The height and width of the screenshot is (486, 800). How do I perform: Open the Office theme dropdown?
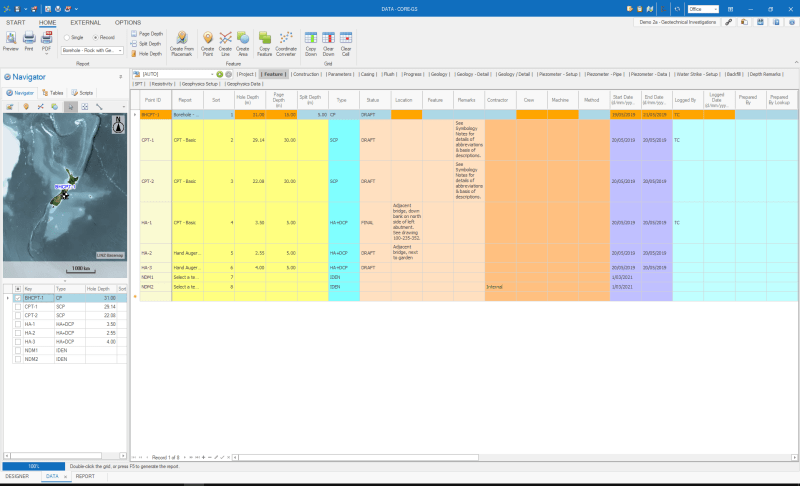point(716,9)
